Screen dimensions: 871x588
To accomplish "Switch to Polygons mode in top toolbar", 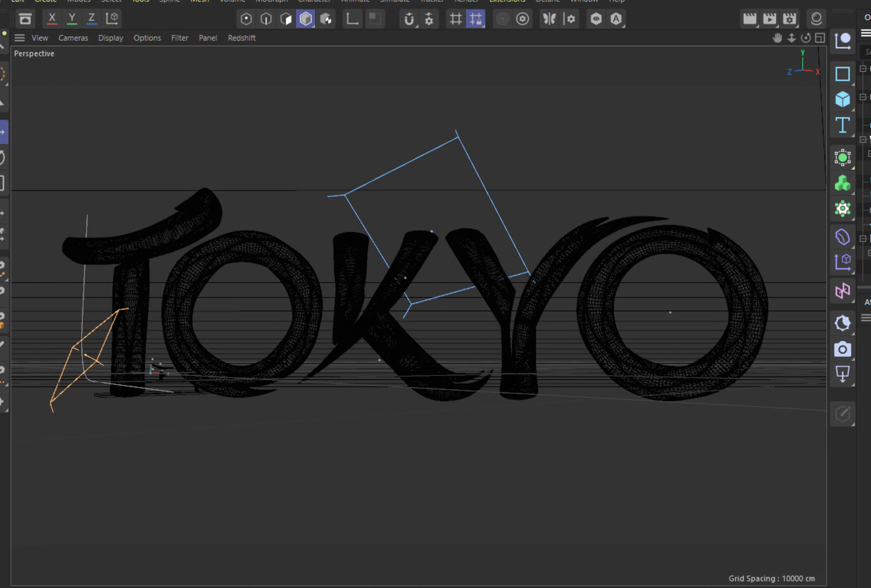I will (x=286, y=19).
